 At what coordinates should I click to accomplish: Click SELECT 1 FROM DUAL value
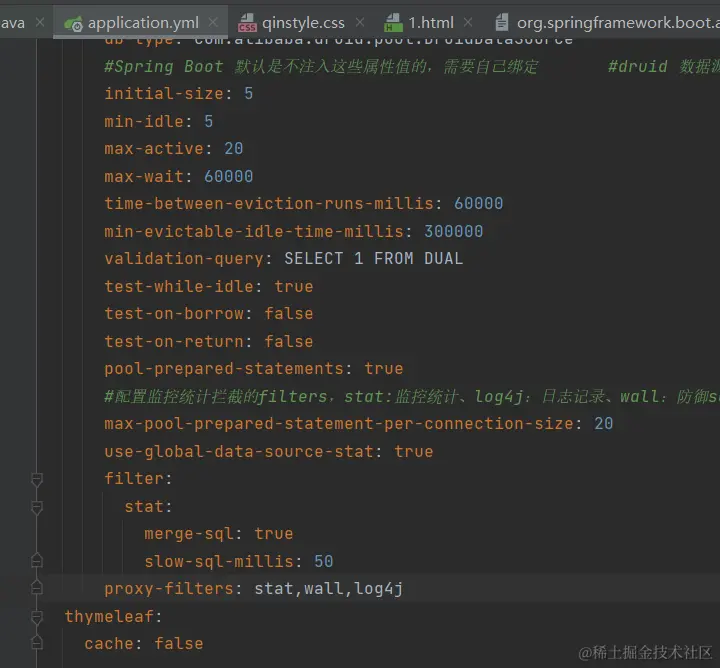373,258
